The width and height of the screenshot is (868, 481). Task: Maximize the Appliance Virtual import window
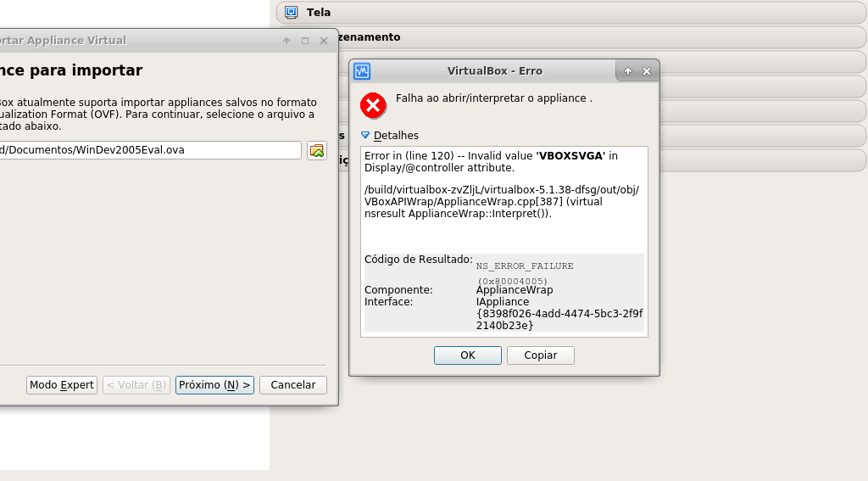[x=305, y=41]
